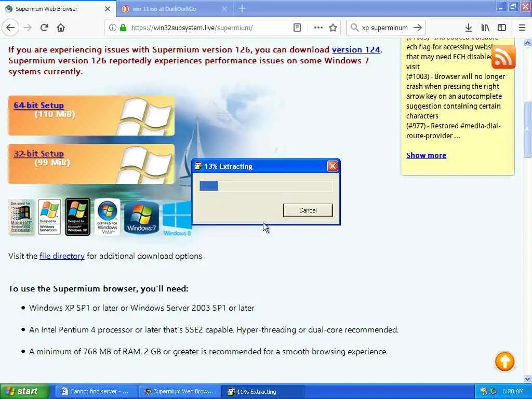The width and height of the screenshot is (532, 399).
Task: Open page actions three-dot menu
Action: point(318,28)
